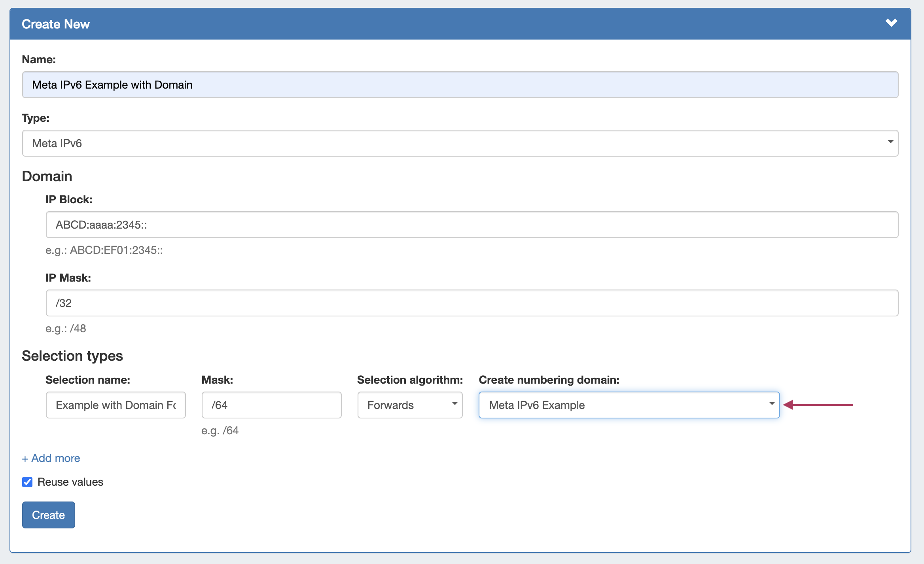Click the IP Block: label
Image resolution: width=924 pixels, height=564 pixels.
pyautogui.click(x=69, y=199)
